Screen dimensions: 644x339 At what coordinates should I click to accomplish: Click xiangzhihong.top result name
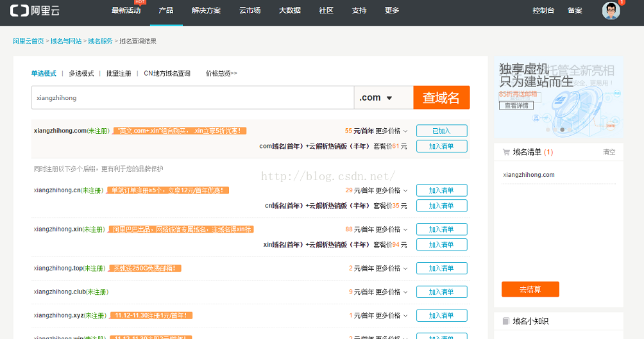58,269
